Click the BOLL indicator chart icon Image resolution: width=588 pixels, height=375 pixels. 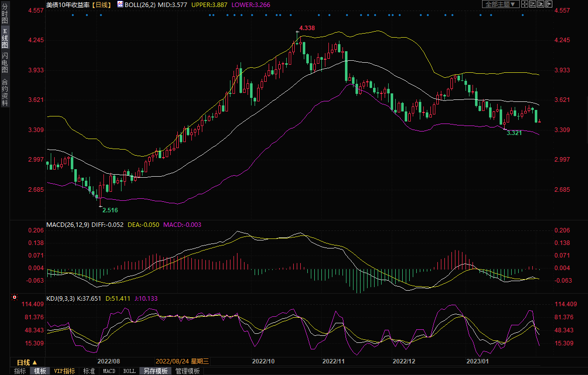(120, 4)
